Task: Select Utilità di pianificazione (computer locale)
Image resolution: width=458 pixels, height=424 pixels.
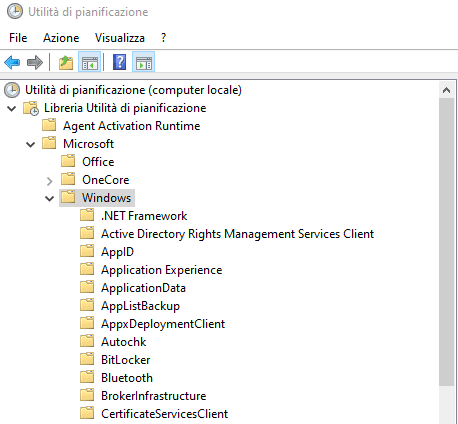Action: pos(133,90)
